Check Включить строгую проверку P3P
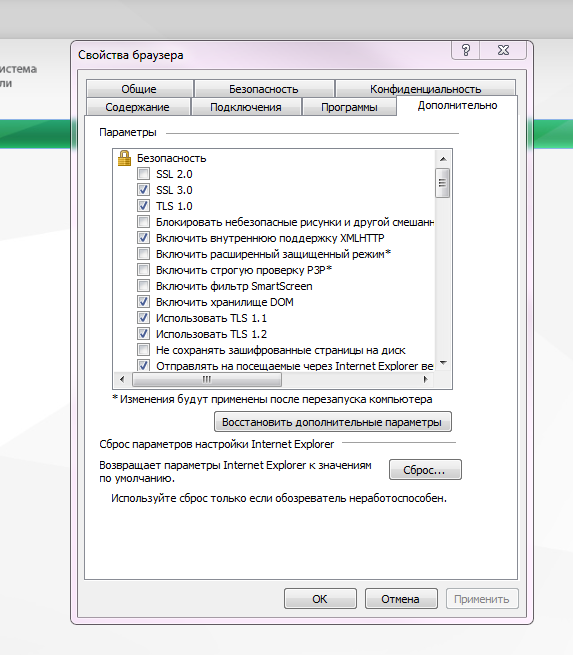Screen dimensions: 573x655 [143, 270]
